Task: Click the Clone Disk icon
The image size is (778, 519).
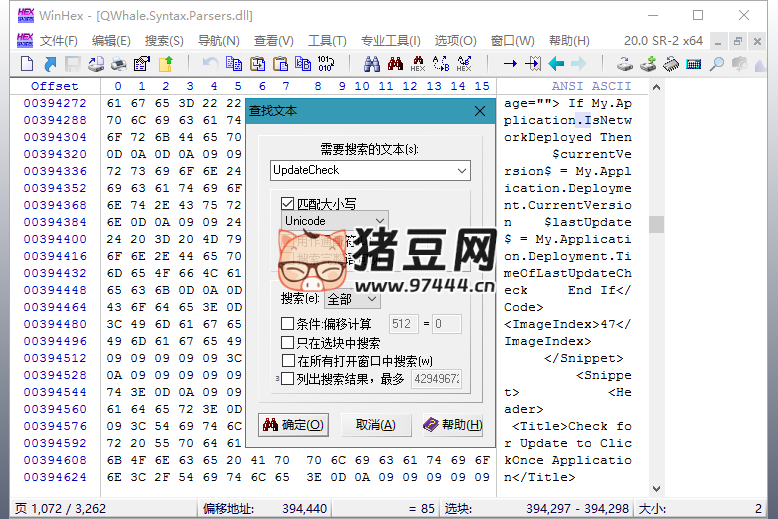Action: pyautogui.click(x=625, y=64)
